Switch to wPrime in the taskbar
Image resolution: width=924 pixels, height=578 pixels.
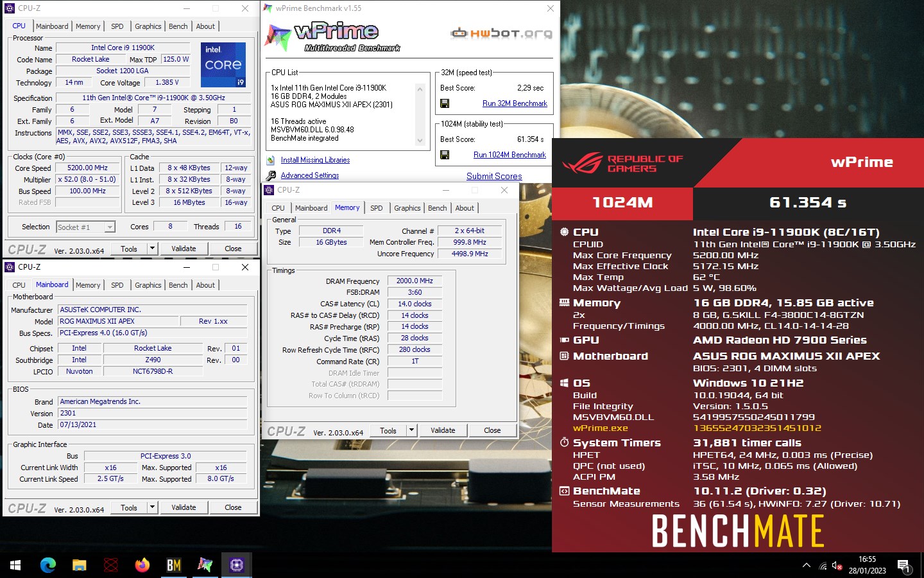click(205, 565)
